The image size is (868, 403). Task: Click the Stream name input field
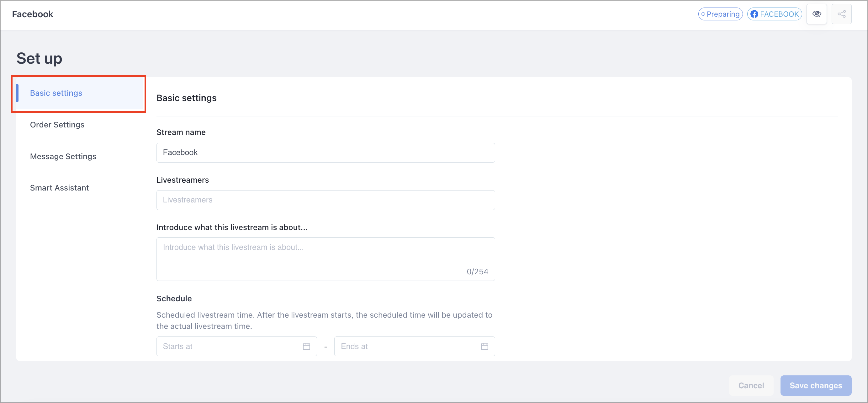[x=325, y=153]
